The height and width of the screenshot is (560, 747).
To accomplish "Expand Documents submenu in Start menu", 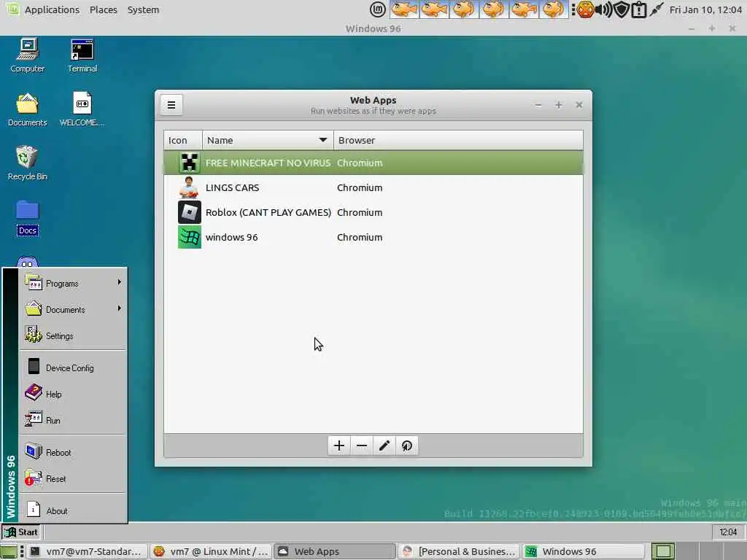I will 72,309.
